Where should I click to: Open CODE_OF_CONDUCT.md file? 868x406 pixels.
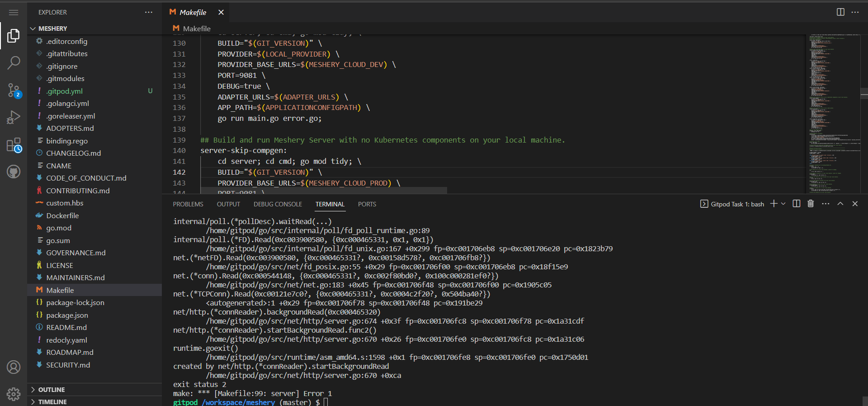tap(94, 178)
